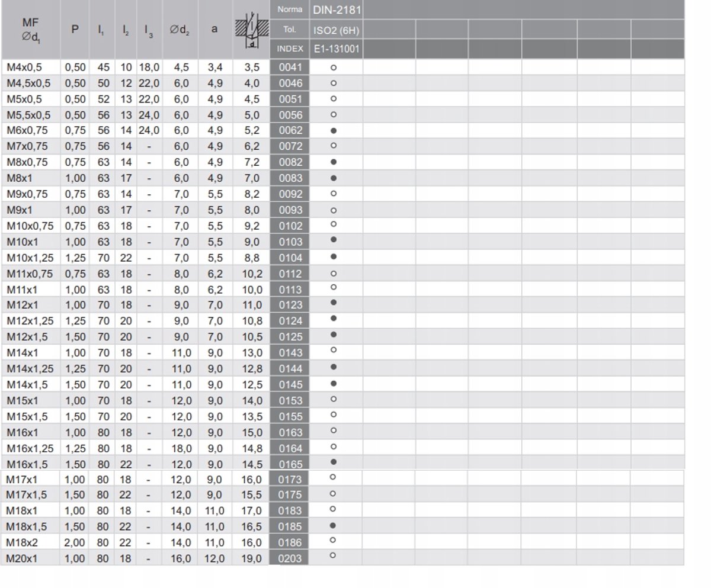The height and width of the screenshot is (588, 711).
Task: Select index number 0112
Action: point(290,274)
